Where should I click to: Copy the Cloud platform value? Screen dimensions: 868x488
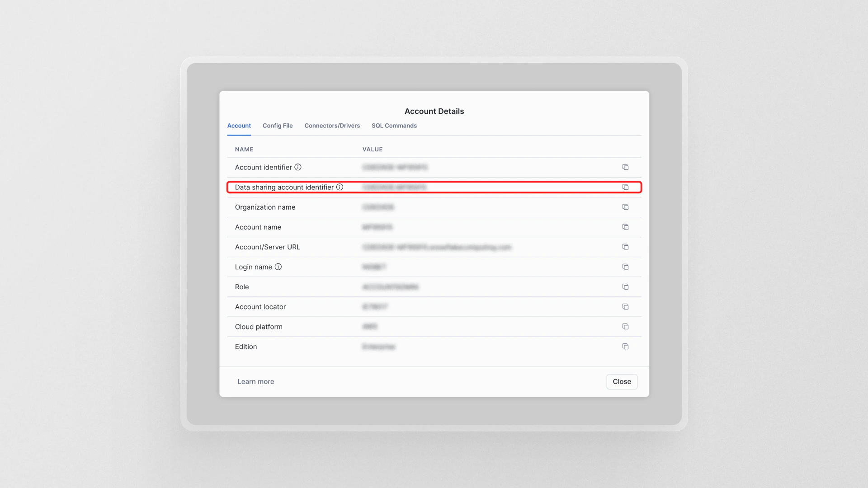point(626,326)
